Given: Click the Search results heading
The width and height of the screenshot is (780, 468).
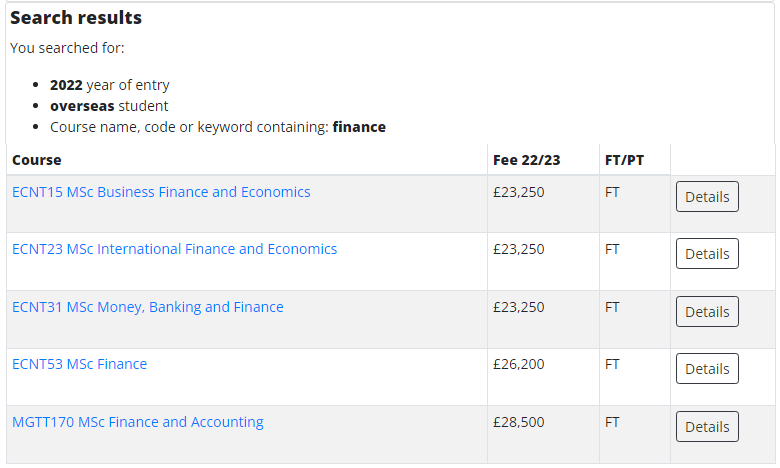Looking at the screenshot, I should point(76,18).
